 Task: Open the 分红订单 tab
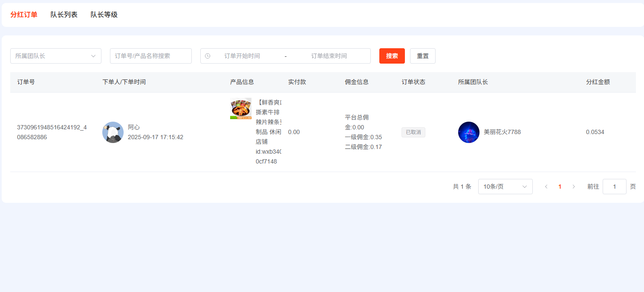(x=24, y=15)
